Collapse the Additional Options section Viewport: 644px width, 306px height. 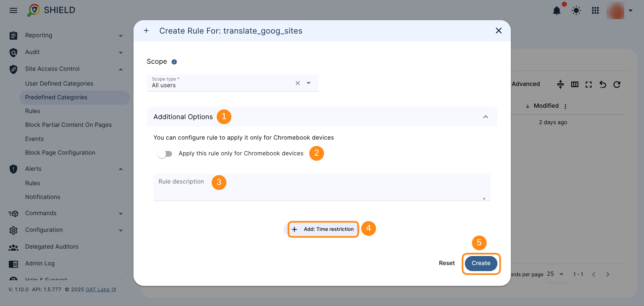click(x=485, y=117)
